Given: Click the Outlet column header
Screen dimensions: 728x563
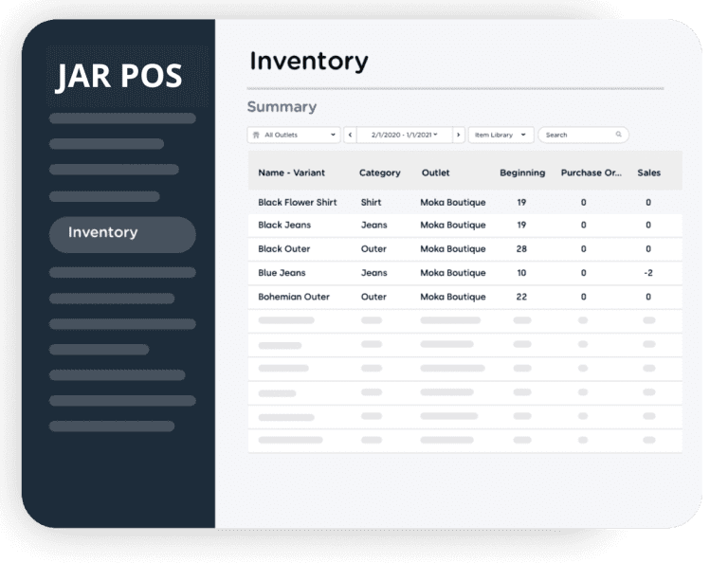Looking at the screenshot, I should (x=435, y=173).
